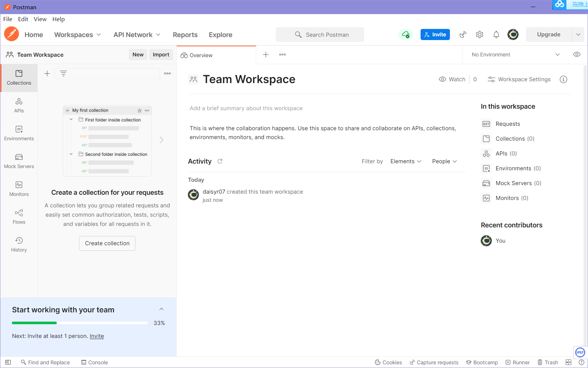Click the blue Invite button
The width and height of the screenshot is (588, 368).
pos(435,34)
